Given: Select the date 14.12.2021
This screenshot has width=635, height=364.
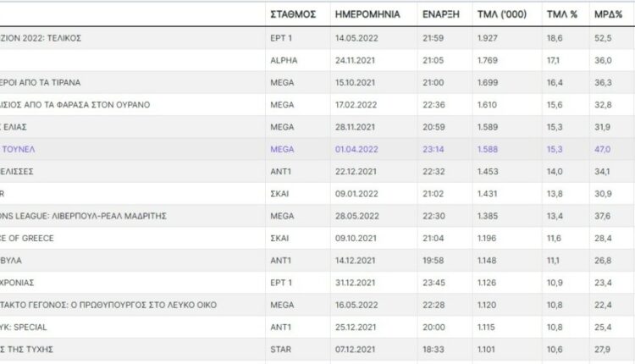Looking at the screenshot, I should pos(355,261).
